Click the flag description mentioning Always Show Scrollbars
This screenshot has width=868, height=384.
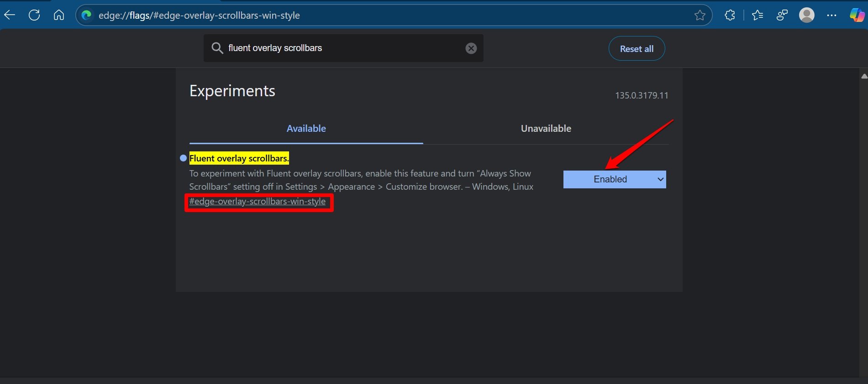click(x=361, y=180)
